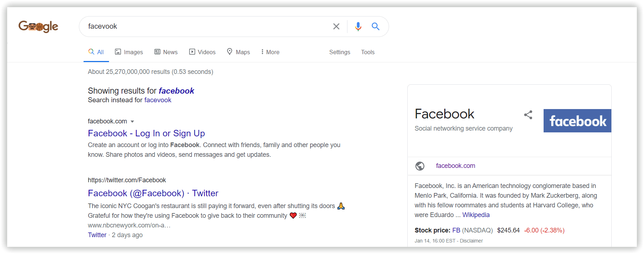Click the FB stock ticker link
The width and height of the screenshot is (644, 254).
pos(456,230)
